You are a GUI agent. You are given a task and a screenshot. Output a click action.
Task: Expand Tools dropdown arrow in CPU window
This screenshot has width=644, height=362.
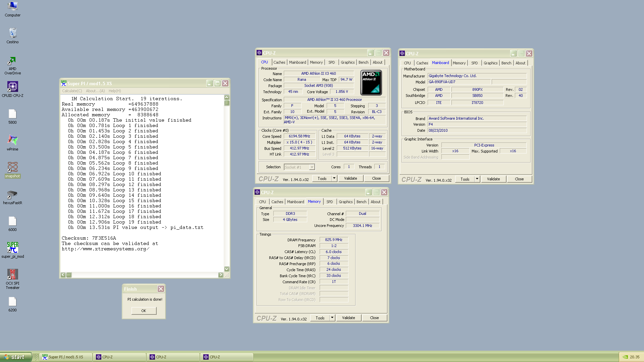(x=334, y=178)
